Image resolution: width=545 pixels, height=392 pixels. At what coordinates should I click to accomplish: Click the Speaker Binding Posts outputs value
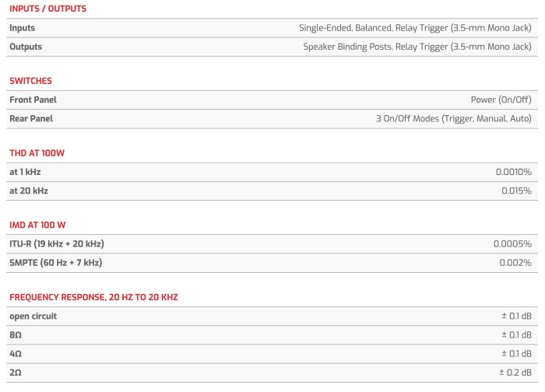point(417,47)
